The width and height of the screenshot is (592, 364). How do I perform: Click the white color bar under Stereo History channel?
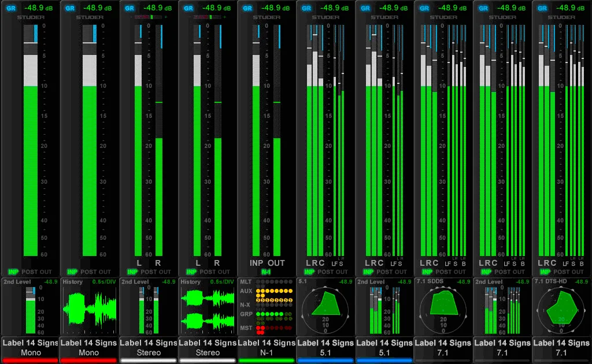(x=208, y=361)
